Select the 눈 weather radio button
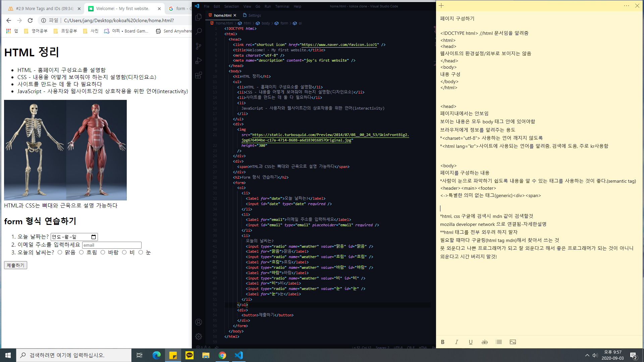Screen dimensions: 644x362 click(141, 252)
